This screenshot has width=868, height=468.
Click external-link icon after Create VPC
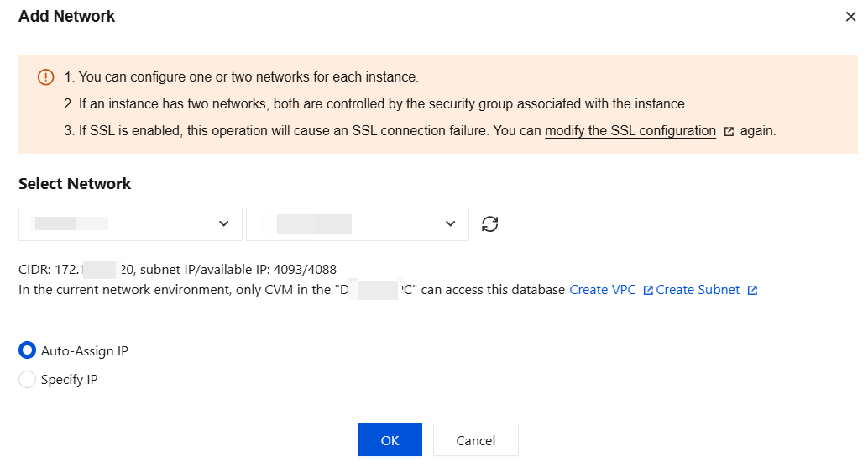[648, 291]
